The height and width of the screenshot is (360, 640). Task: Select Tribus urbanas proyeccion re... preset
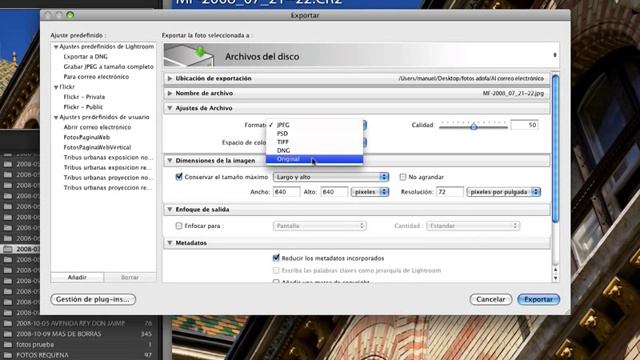[x=108, y=188]
